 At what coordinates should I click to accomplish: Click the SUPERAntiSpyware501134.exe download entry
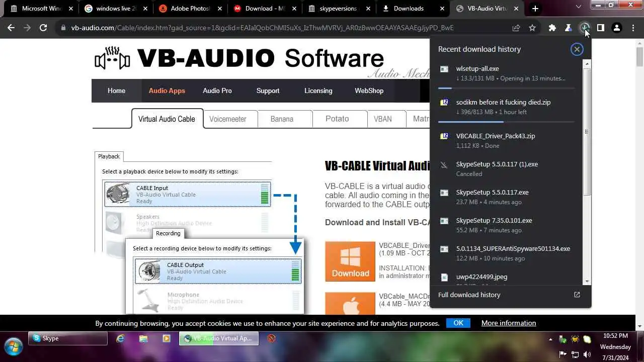tap(506, 253)
